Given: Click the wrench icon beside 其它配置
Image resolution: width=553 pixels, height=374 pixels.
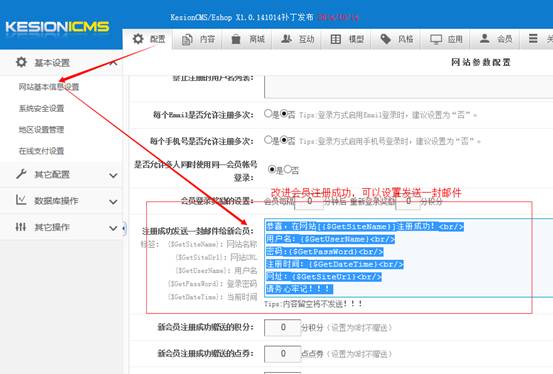Looking at the screenshot, I should (x=21, y=174).
